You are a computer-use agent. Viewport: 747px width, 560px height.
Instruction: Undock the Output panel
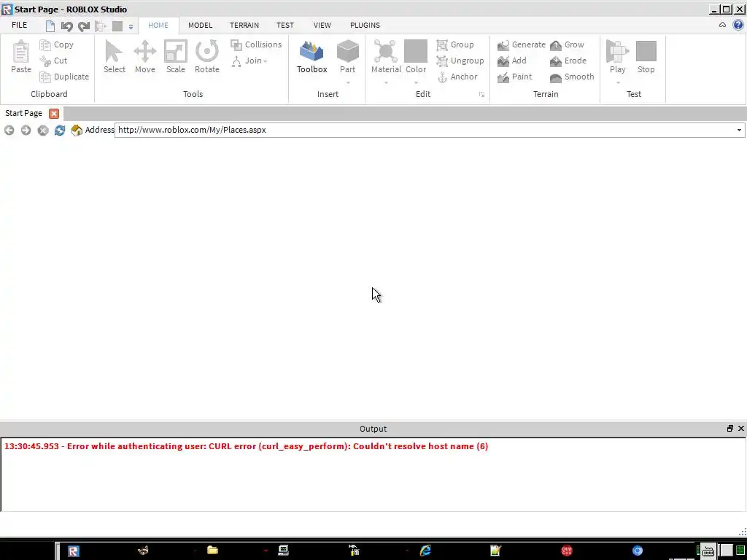tap(729, 429)
